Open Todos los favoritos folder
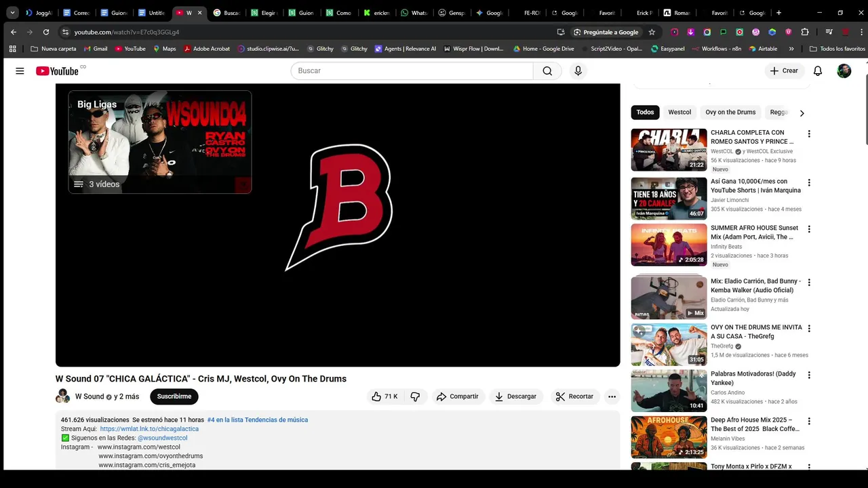Screen dimensions: 868x488 pyautogui.click(x=837, y=49)
